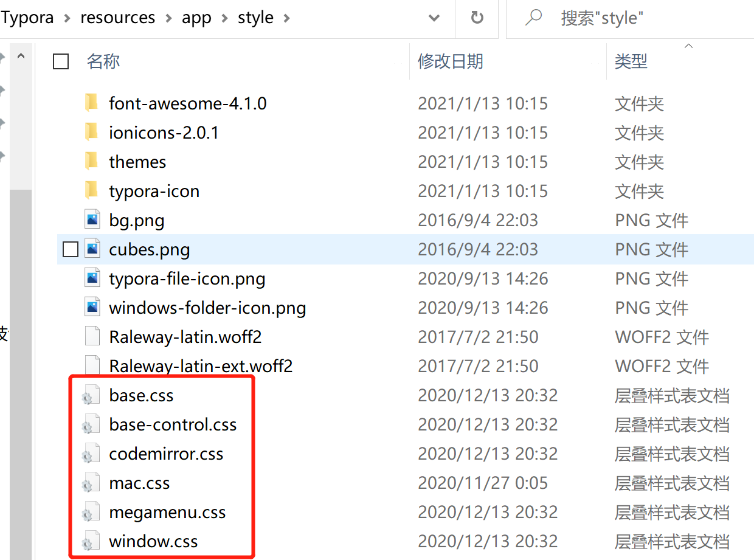This screenshot has width=754, height=560.
Task: Click the 2020/11/27 0:05 date cell
Action: point(483,483)
